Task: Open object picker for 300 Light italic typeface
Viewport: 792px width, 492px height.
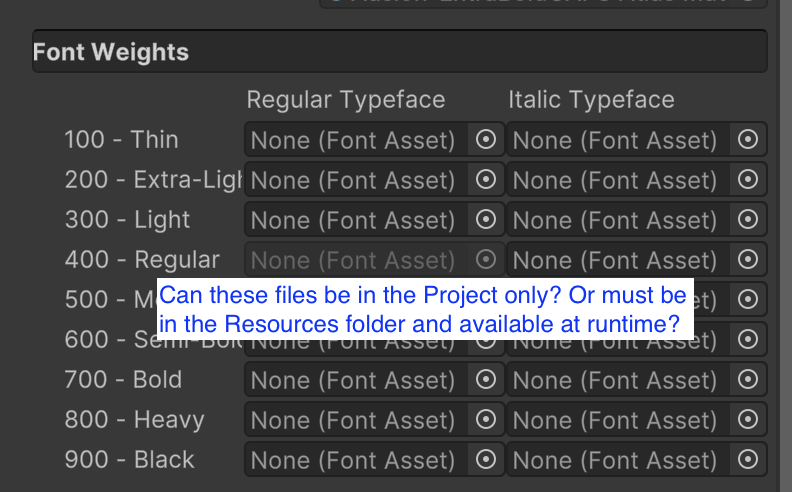Action: pos(748,220)
